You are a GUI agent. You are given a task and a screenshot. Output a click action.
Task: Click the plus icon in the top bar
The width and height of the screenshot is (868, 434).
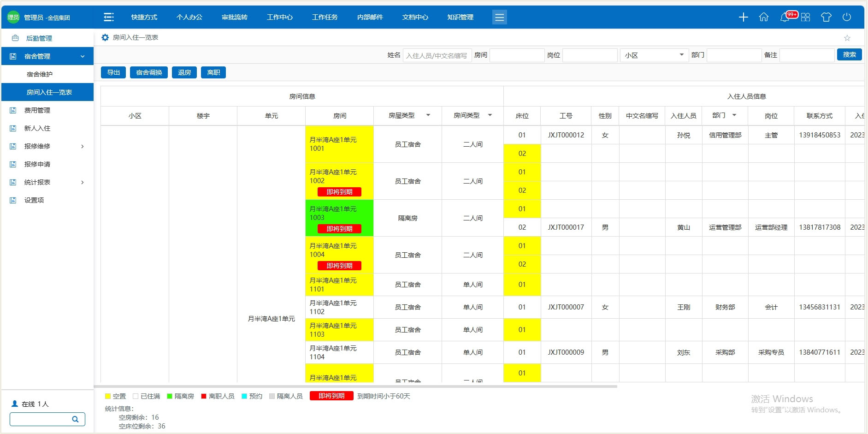(743, 17)
